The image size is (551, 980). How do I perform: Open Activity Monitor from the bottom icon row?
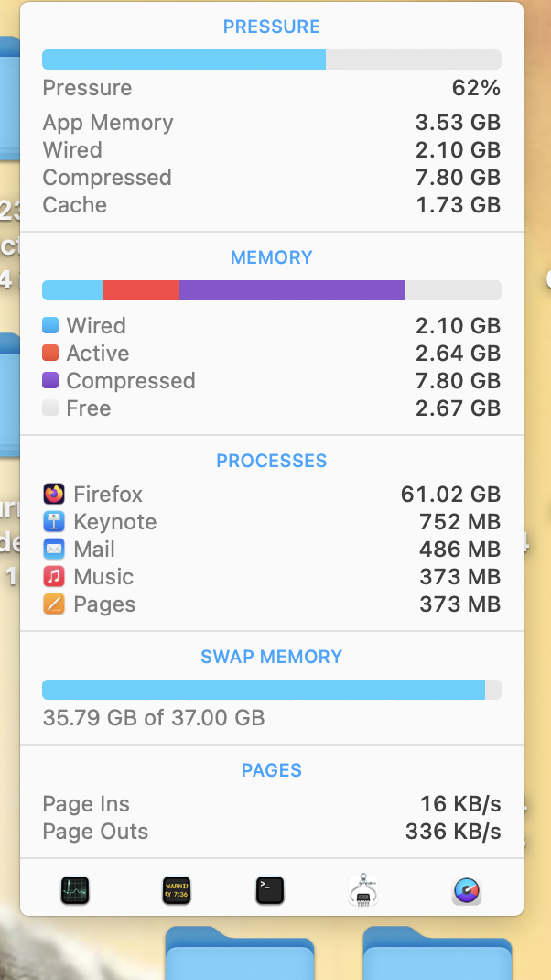(x=74, y=889)
